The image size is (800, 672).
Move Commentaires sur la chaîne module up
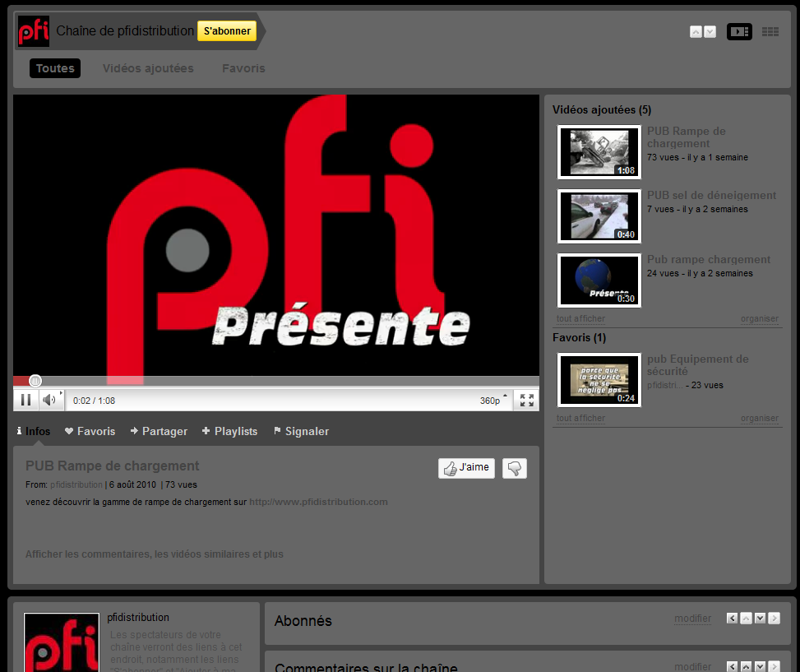pyautogui.click(x=746, y=666)
